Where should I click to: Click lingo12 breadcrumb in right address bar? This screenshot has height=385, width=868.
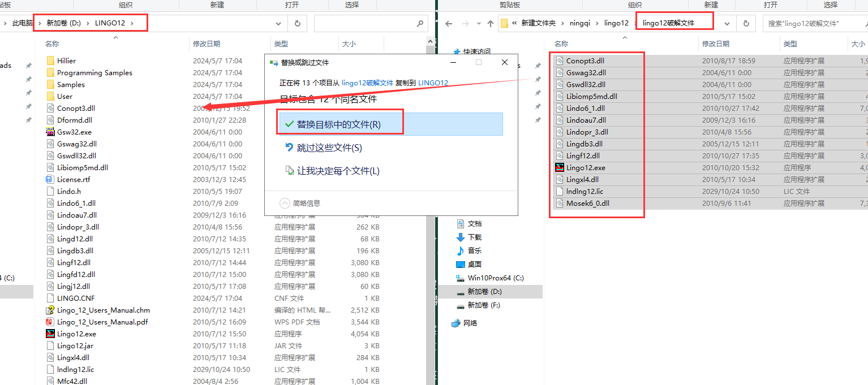pyautogui.click(x=616, y=23)
